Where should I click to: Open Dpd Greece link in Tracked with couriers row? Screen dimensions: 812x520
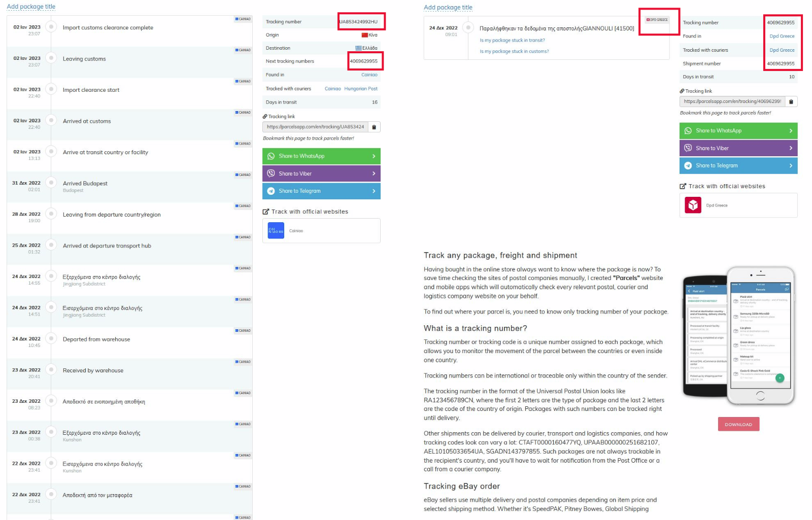tap(782, 50)
